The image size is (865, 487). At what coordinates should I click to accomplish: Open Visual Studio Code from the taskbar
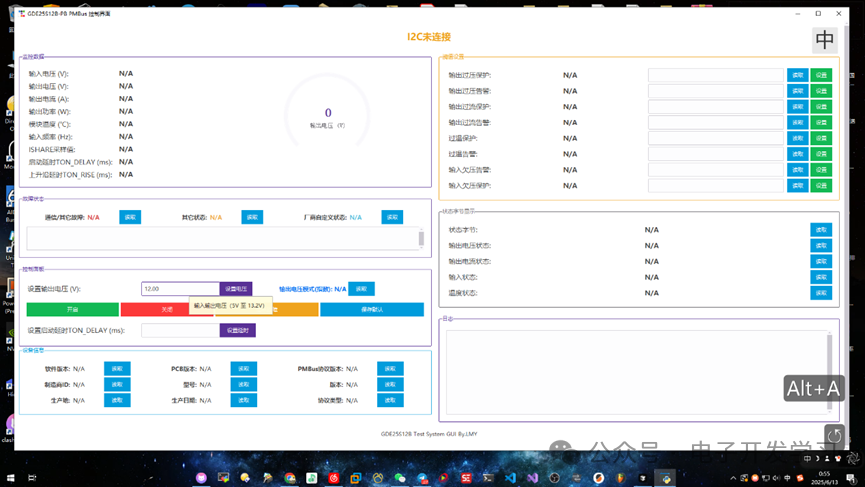pos(510,478)
